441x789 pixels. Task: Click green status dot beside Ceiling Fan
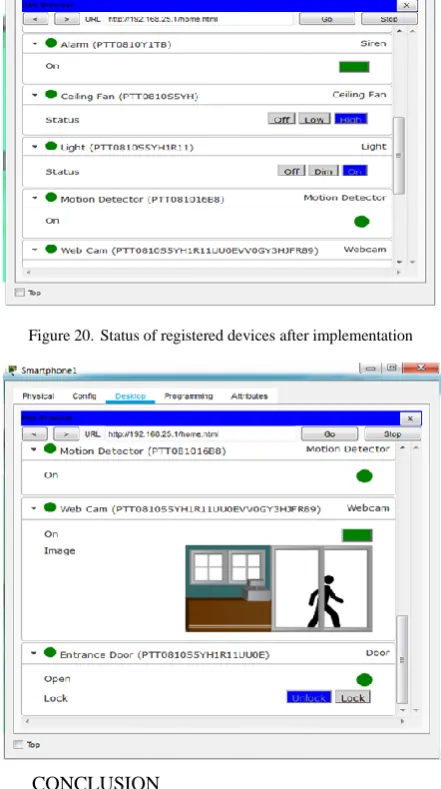(51, 95)
